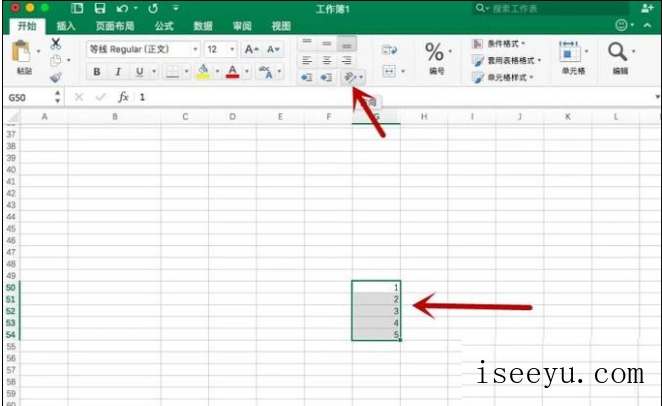
Task: Open fill color dropdown arrow
Action: (217, 72)
